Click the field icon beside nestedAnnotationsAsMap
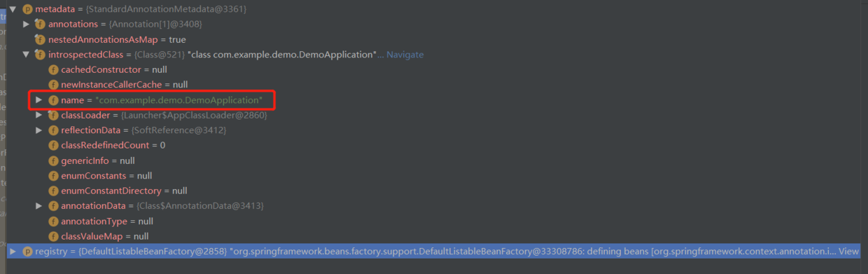The width and height of the screenshot is (868, 274). coord(40,39)
